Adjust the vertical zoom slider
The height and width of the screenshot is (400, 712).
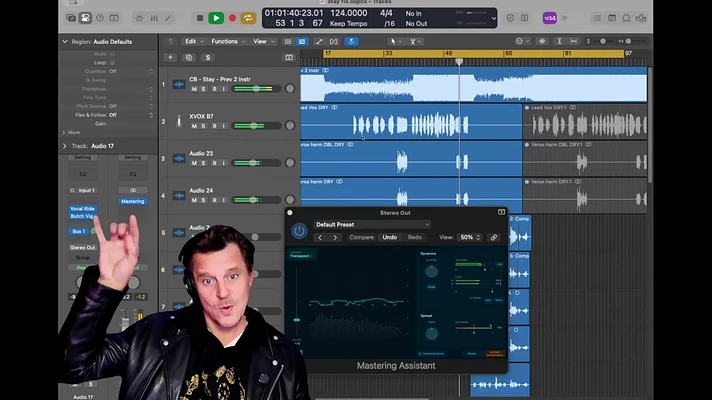[x=603, y=41]
